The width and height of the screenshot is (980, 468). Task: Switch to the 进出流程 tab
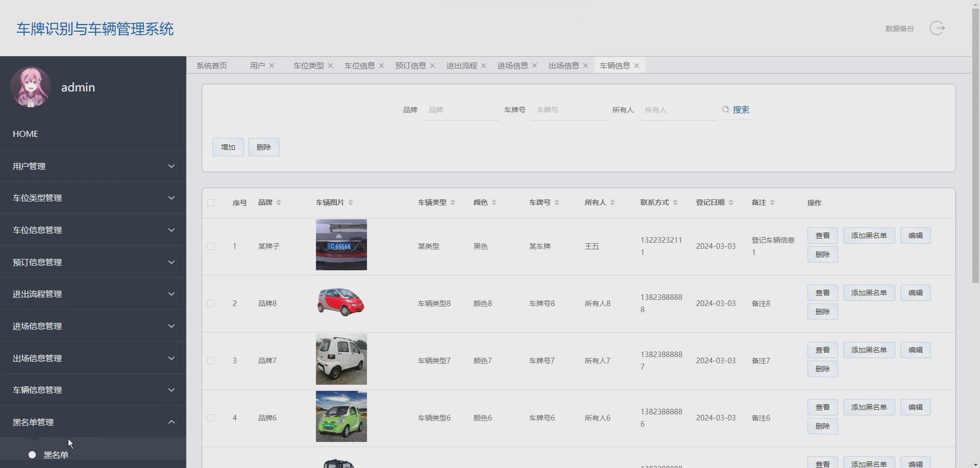[x=461, y=66]
